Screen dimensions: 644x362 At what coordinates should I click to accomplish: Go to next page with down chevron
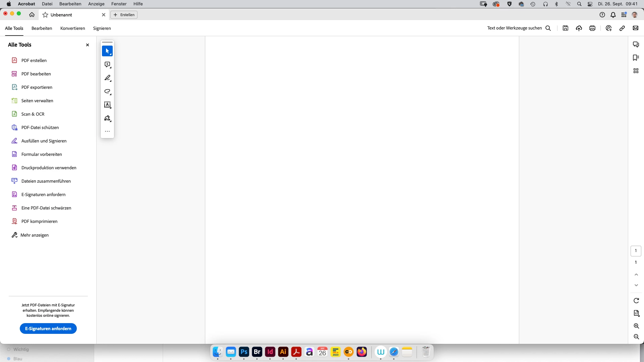pyautogui.click(x=636, y=285)
